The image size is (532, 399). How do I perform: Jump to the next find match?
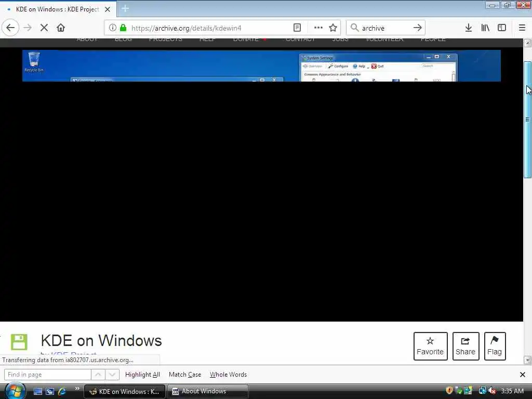pos(112,375)
